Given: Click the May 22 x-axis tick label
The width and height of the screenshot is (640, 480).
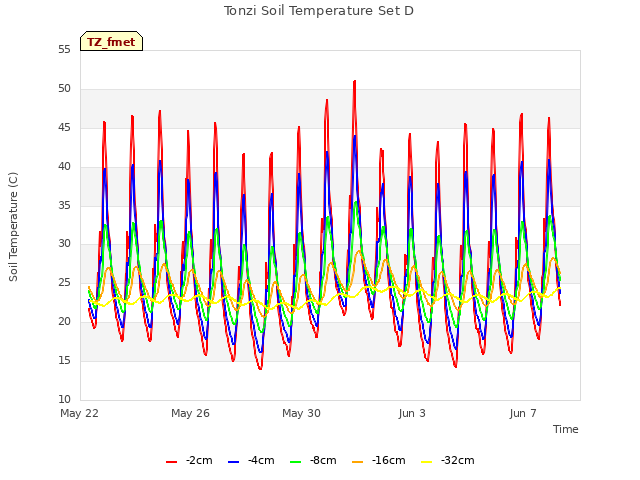Looking at the screenshot, I should (x=80, y=413).
